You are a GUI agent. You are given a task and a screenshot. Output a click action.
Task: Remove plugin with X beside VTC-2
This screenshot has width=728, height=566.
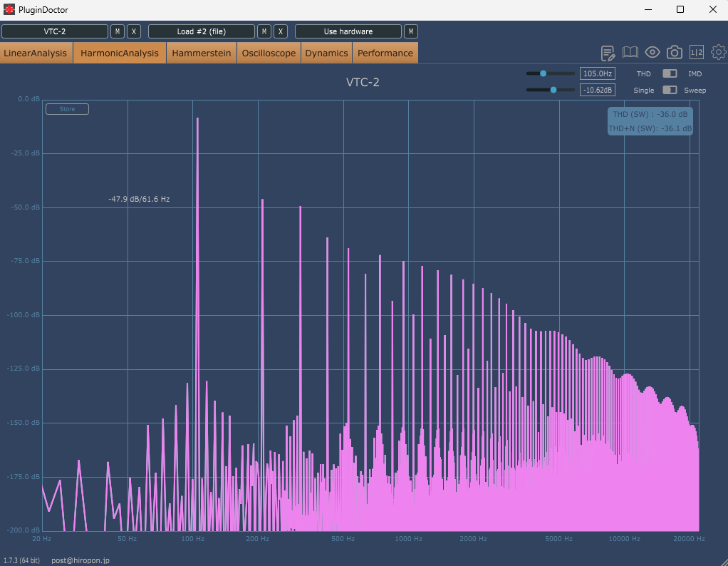134,31
